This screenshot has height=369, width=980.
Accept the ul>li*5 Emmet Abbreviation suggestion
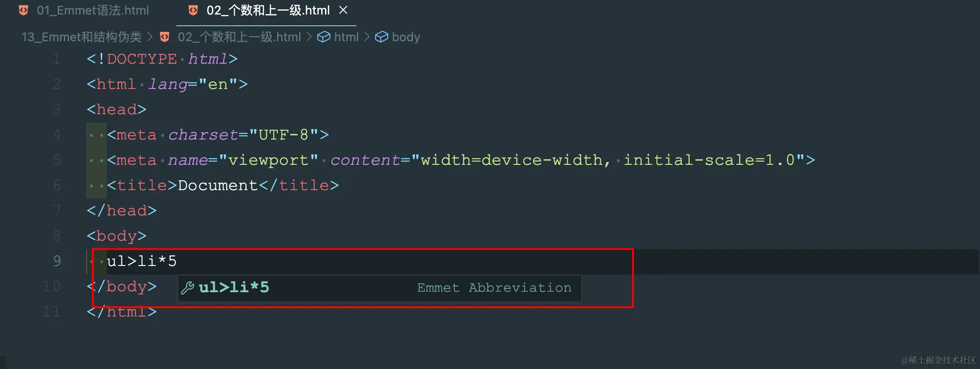[x=380, y=288]
